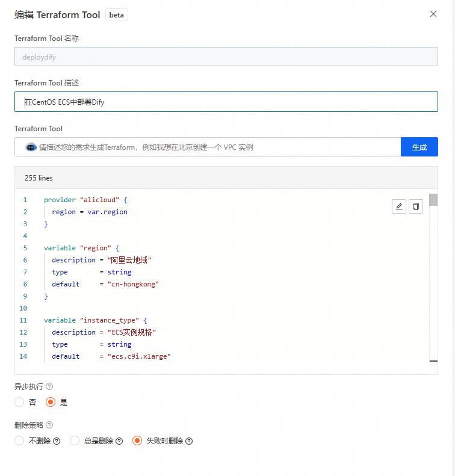The width and height of the screenshot is (455, 476).
Task: Click line number 10 in the gutter
Action: [x=23, y=309]
